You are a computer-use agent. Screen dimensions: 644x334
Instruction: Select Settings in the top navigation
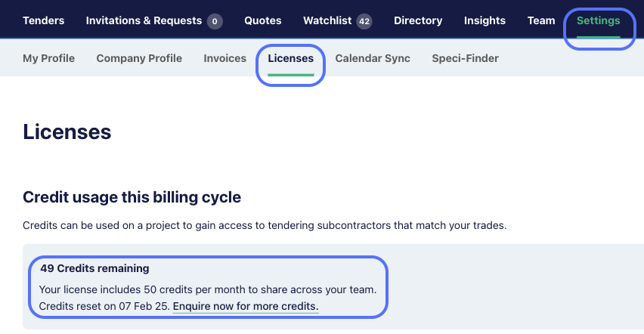coord(599,20)
